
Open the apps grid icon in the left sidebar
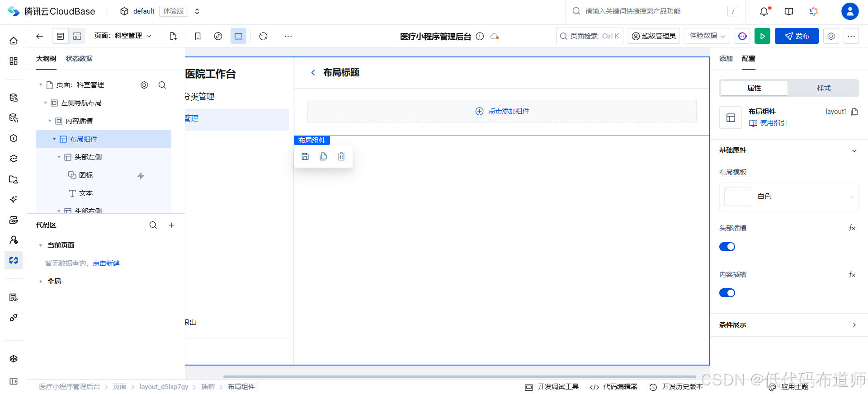pos(14,61)
